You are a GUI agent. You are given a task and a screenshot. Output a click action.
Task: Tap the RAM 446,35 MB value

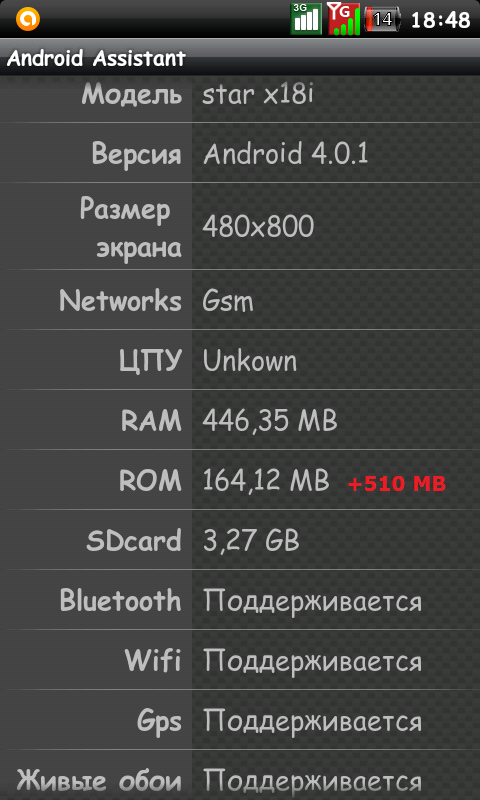coord(270,421)
